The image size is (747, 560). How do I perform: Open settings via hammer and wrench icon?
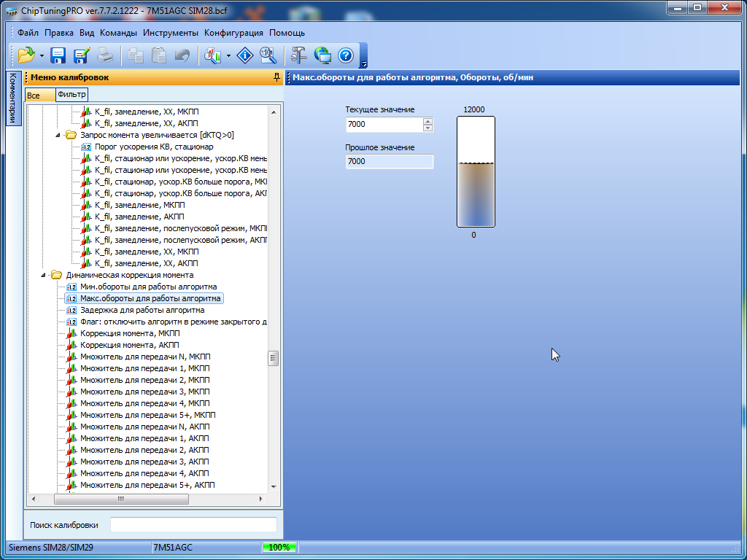tap(299, 55)
